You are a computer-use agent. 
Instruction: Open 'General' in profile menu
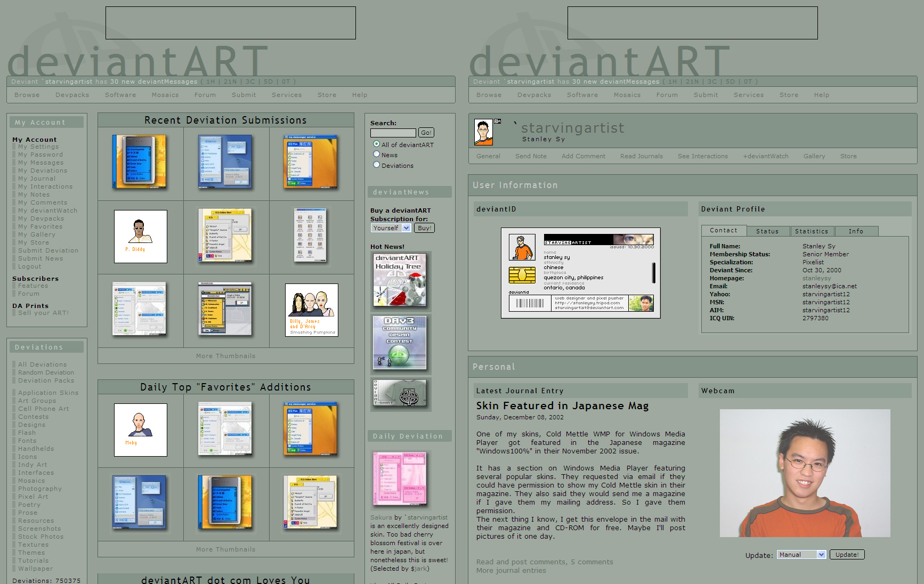coord(488,156)
